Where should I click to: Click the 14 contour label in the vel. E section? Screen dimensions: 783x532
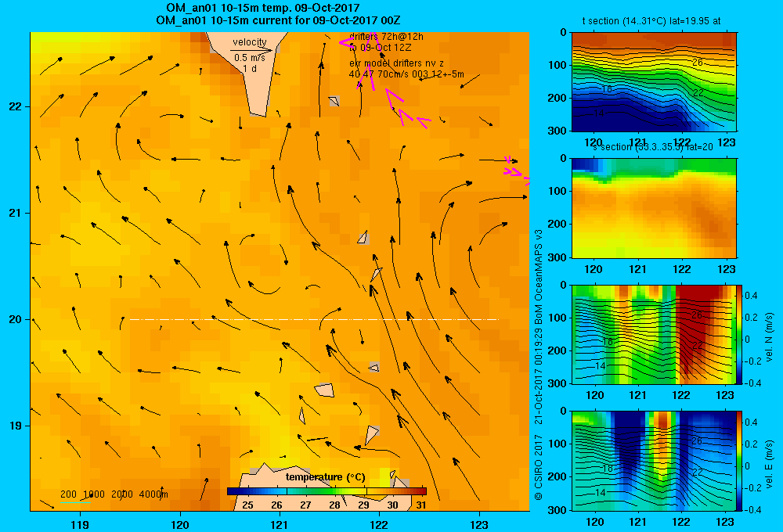click(x=600, y=492)
